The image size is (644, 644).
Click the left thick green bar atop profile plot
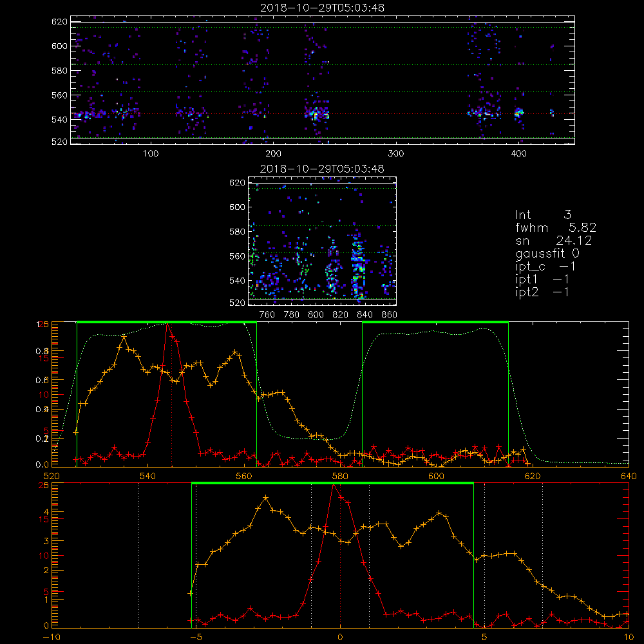coord(167,323)
